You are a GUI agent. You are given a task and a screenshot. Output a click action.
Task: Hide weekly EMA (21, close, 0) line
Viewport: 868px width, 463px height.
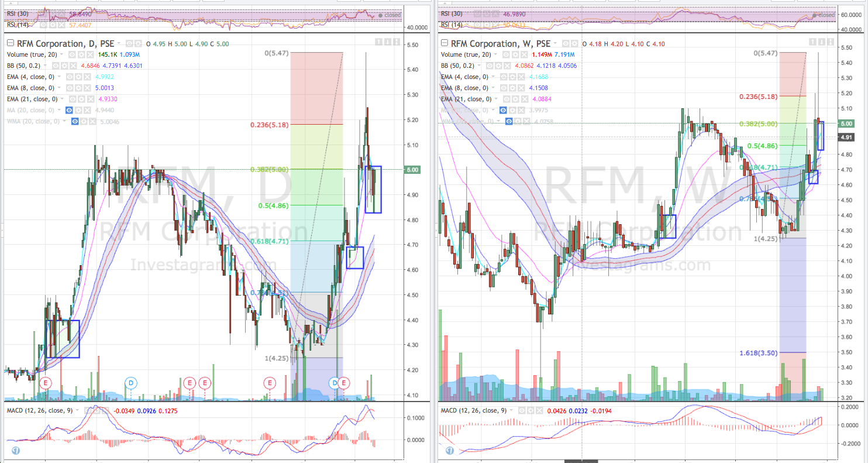point(507,99)
